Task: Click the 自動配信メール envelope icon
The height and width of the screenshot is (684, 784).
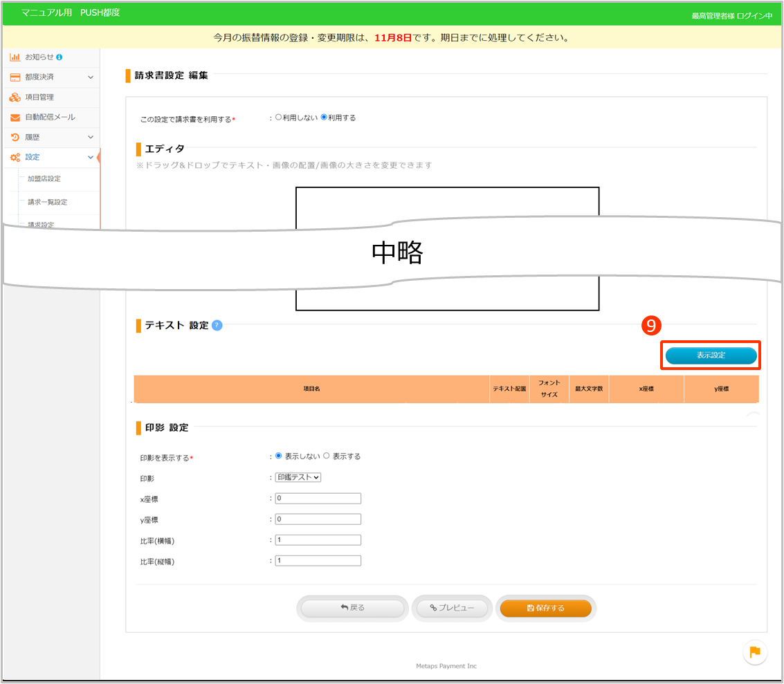Action: [x=15, y=118]
